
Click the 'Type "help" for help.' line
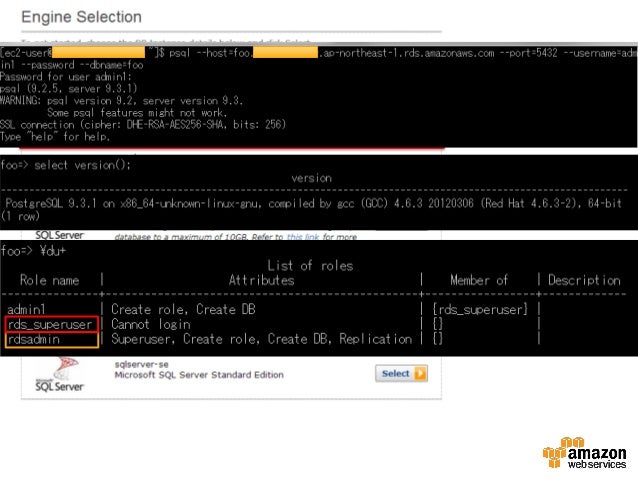click(x=55, y=137)
